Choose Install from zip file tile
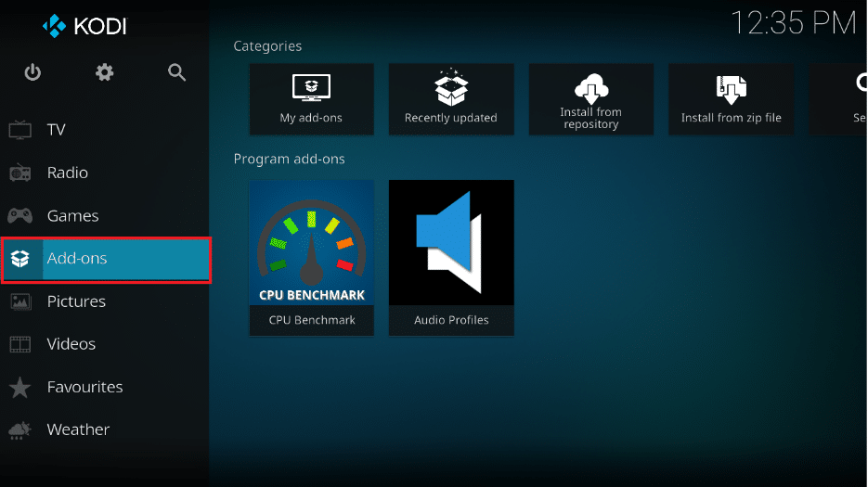 [731, 99]
